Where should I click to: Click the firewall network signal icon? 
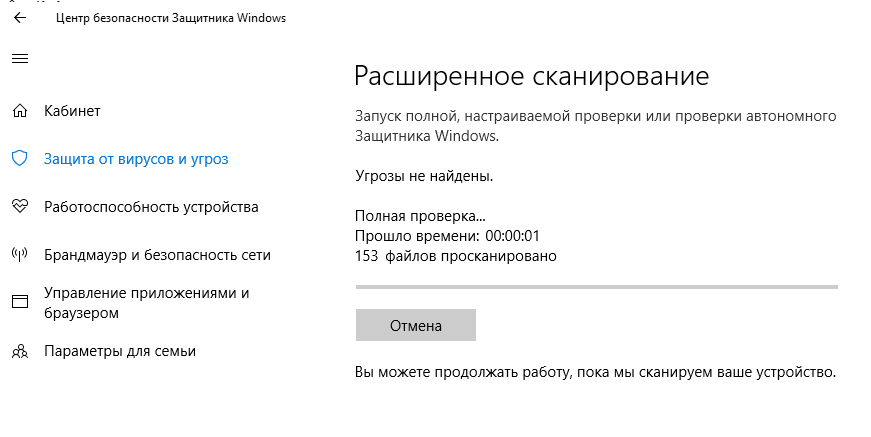[x=19, y=255]
